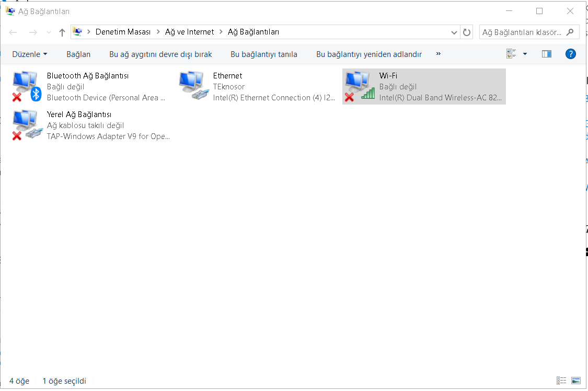Viewport: 588px width, 391px height.
Task: Toggle the preview pane
Action: pos(546,54)
